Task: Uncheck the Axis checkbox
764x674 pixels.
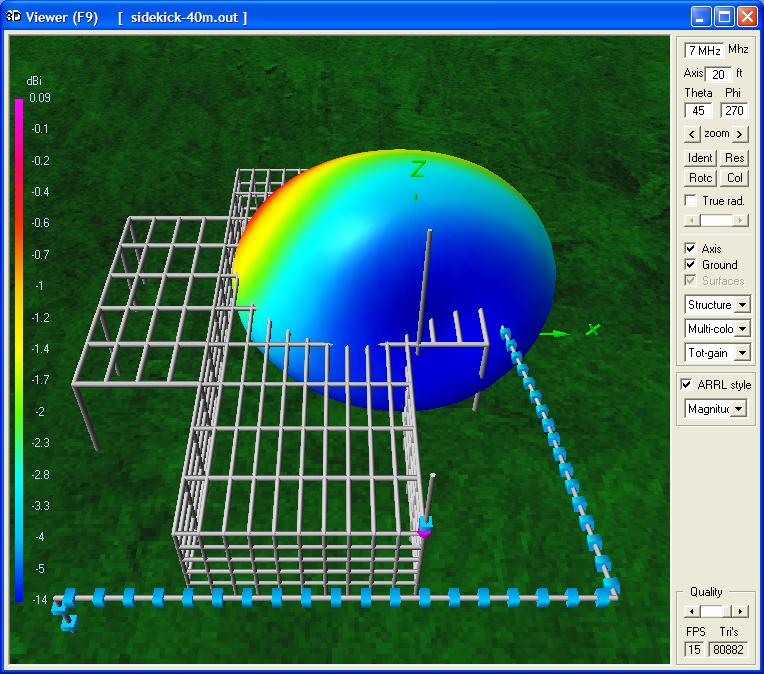Action: click(x=690, y=248)
